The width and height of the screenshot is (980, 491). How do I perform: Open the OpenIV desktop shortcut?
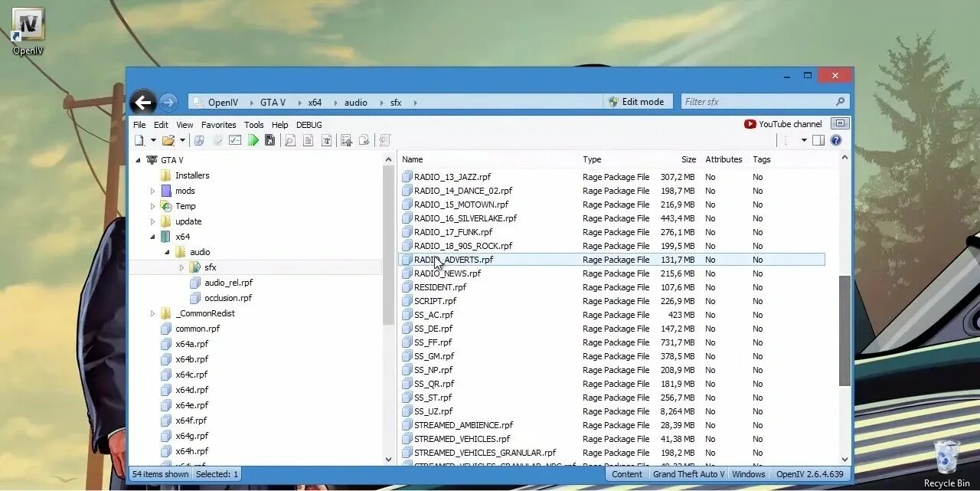pos(28,31)
